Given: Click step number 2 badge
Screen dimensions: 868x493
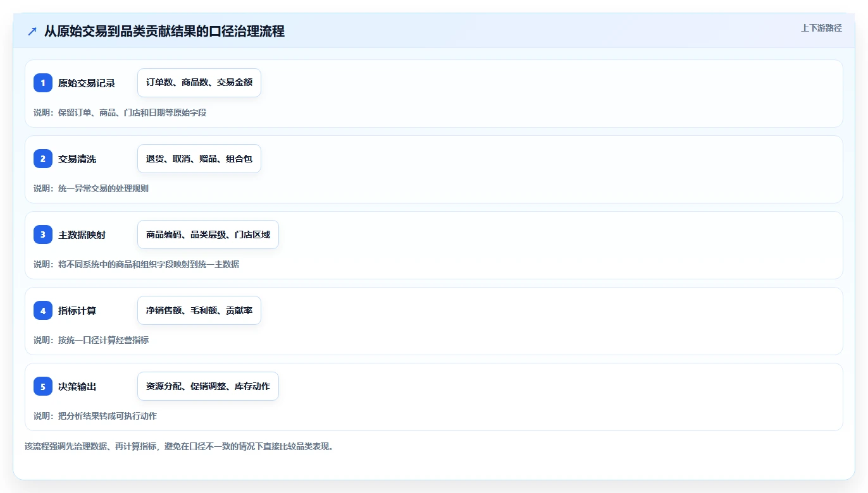Looking at the screenshot, I should click(x=43, y=159).
